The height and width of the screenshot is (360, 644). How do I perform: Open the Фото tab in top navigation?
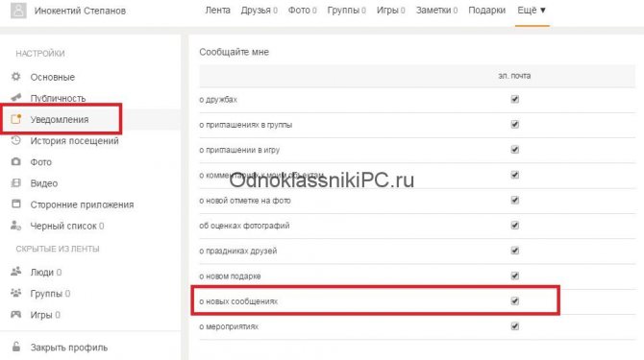tap(302, 11)
